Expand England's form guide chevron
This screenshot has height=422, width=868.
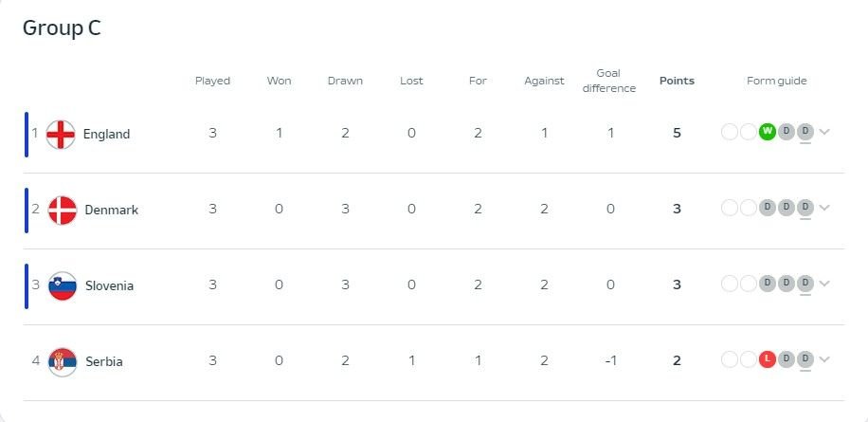[824, 132]
